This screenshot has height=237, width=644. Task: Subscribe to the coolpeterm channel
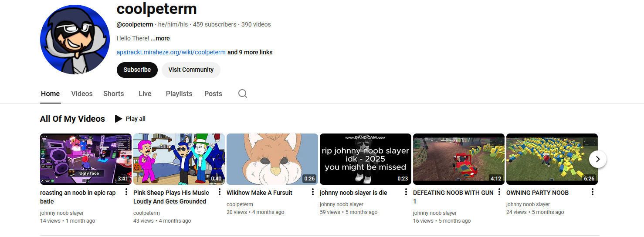[137, 70]
